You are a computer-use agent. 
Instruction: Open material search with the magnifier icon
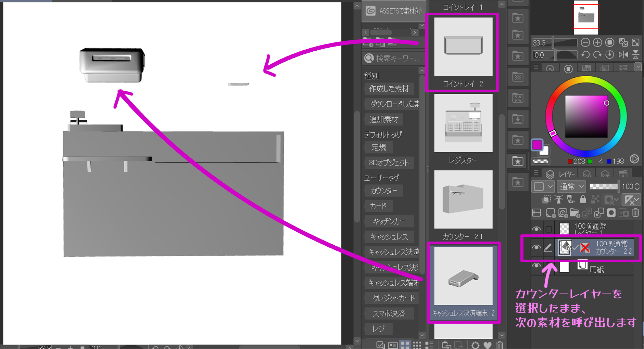click(x=369, y=58)
